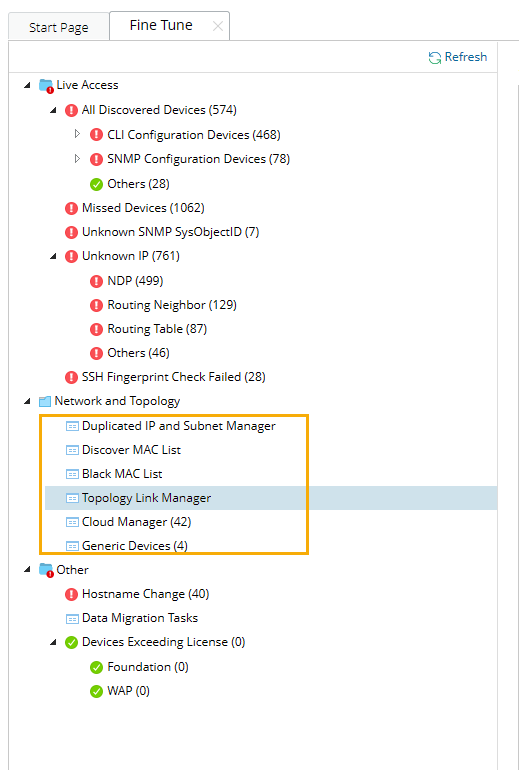The image size is (519, 770).
Task: Select SSH Fingerprint Check Failed (28)
Action: point(173,377)
